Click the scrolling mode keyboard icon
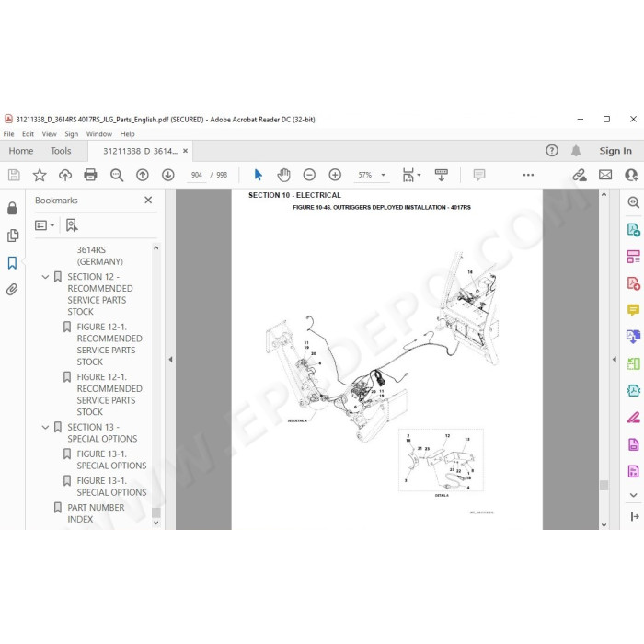Image resolution: width=644 pixels, height=644 pixels. [x=441, y=175]
